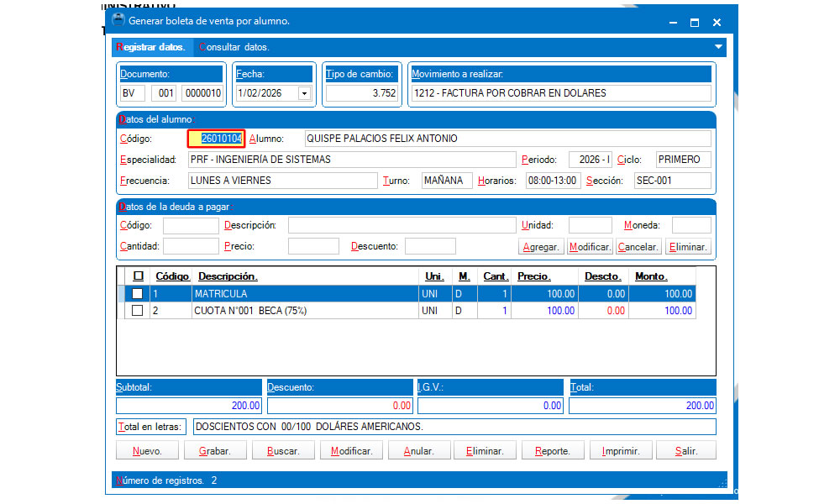
Task: Click the Buscar button
Action: point(283,450)
